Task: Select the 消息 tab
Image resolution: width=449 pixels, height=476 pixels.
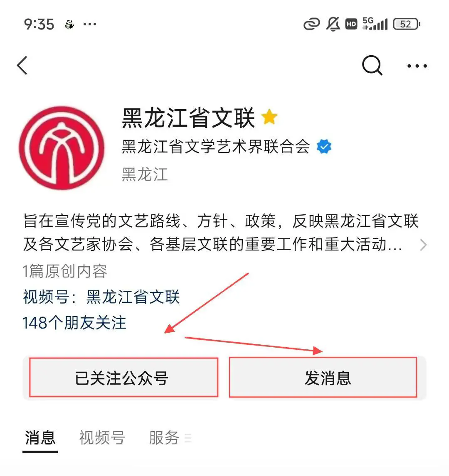Action: (x=40, y=438)
